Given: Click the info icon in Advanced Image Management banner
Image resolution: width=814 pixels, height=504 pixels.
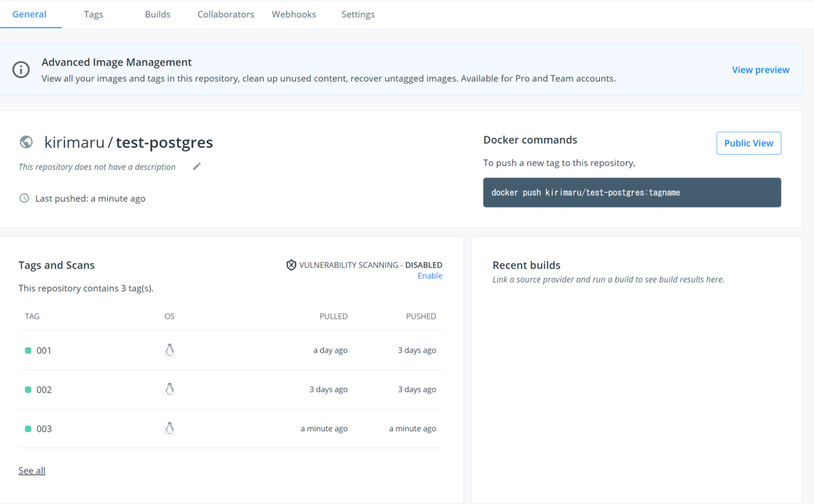Looking at the screenshot, I should pos(21,69).
